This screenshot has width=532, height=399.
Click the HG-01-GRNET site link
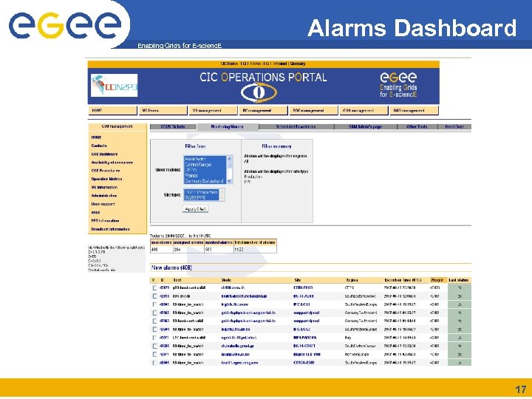[x=304, y=347]
